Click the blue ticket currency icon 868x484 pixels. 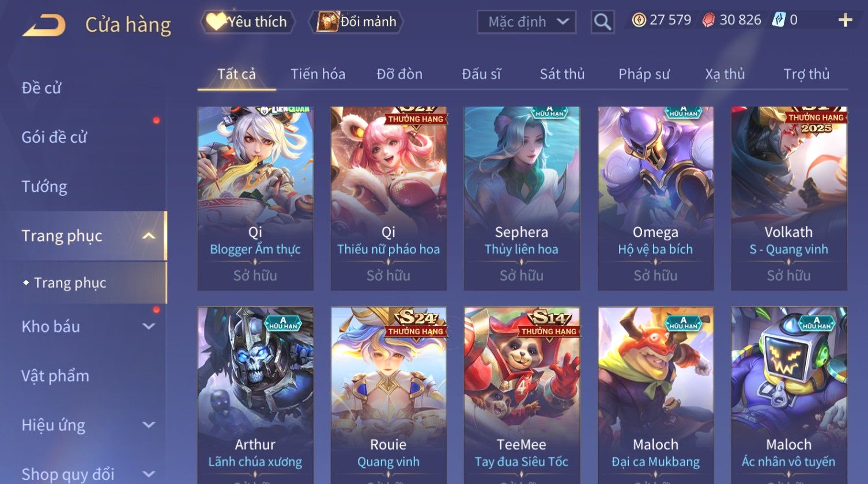pyautogui.click(x=778, y=20)
